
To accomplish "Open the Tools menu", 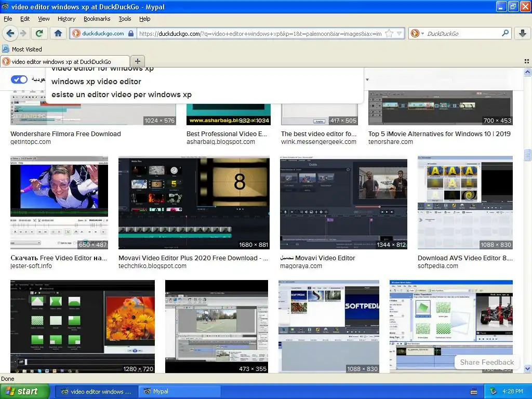I will coord(125,19).
